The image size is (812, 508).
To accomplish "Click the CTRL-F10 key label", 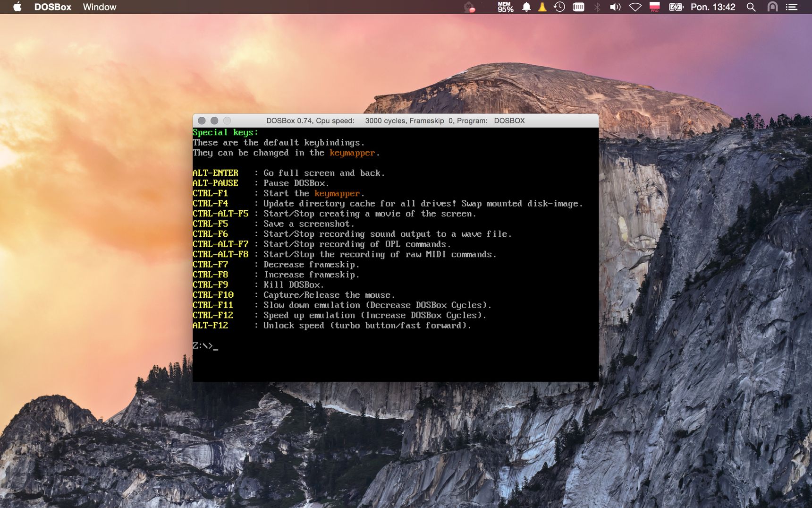I will click(213, 295).
